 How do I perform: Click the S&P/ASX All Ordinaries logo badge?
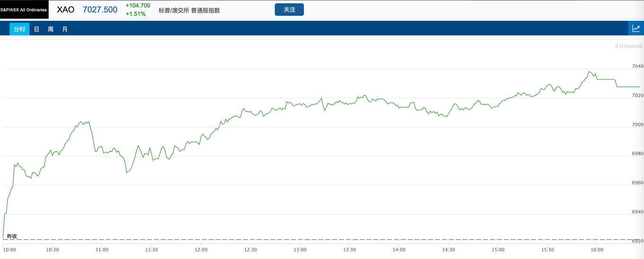(24, 9)
